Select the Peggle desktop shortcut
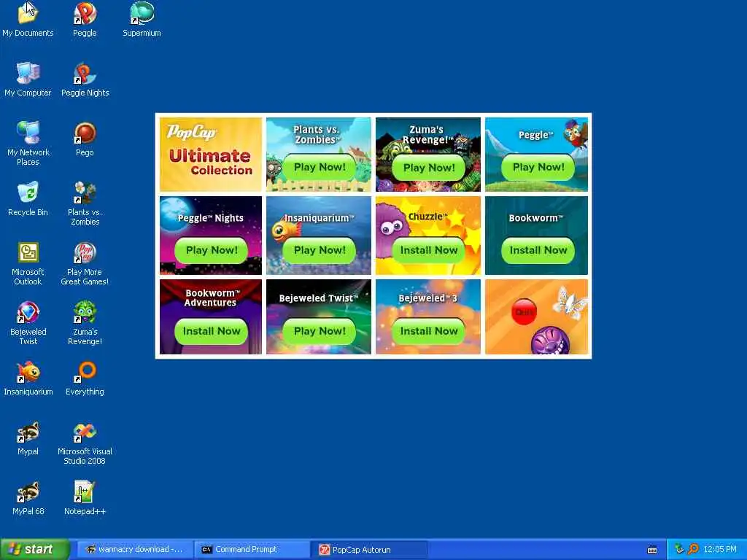 (85, 20)
